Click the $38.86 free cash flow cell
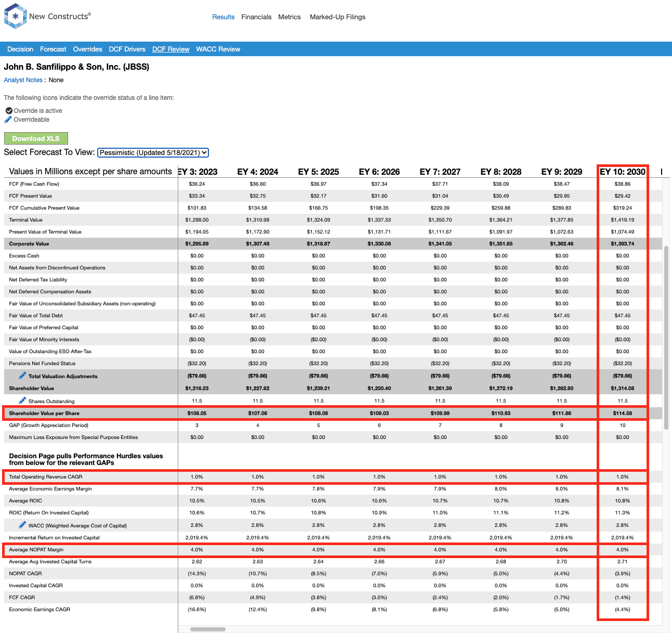The height and width of the screenshot is (633, 672). click(x=623, y=184)
